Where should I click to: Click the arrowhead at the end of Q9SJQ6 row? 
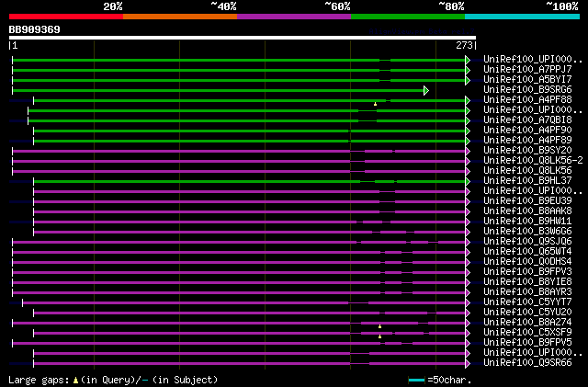click(x=468, y=243)
